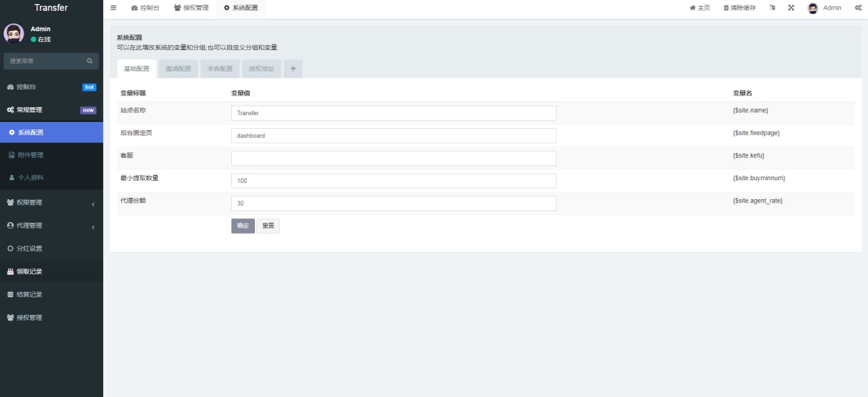The height and width of the screenshot is (397, 868).
Task: Click the 客服 empty input field
Action: point(393,158)
